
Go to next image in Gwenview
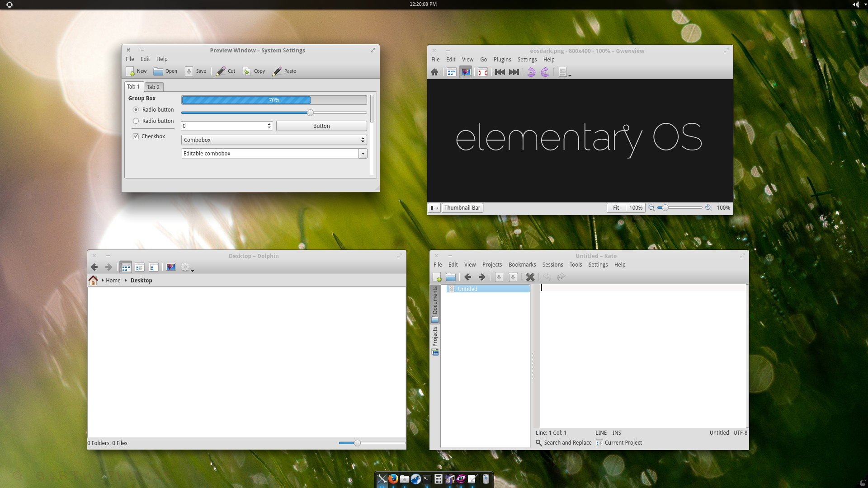coord(514,72)
